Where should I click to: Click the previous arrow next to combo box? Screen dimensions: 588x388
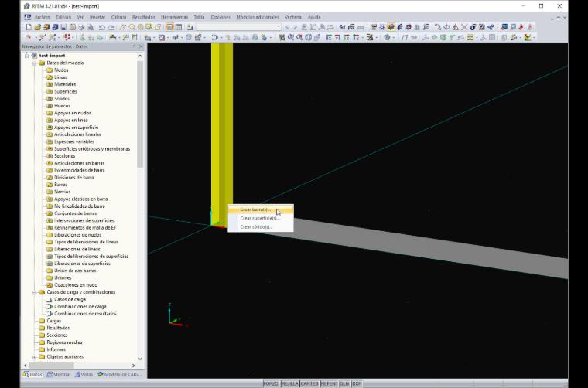[288, 27]
